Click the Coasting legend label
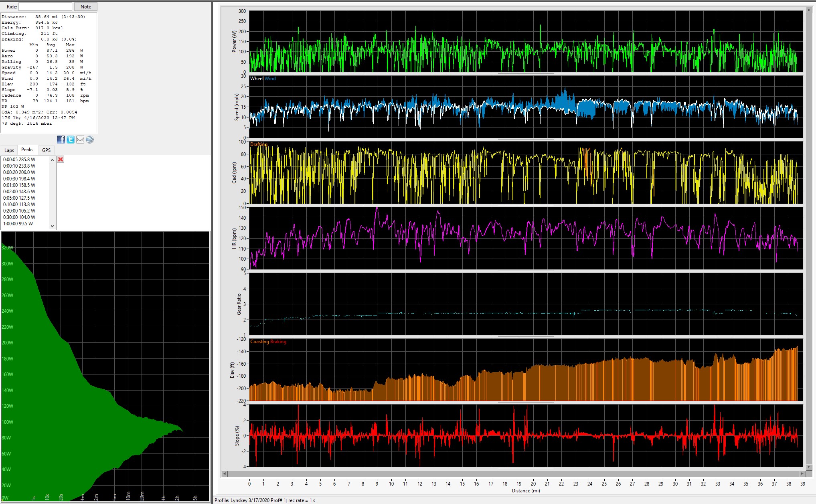Image resolution: width=816 pixels, height=504 pixels. [259, 342]
